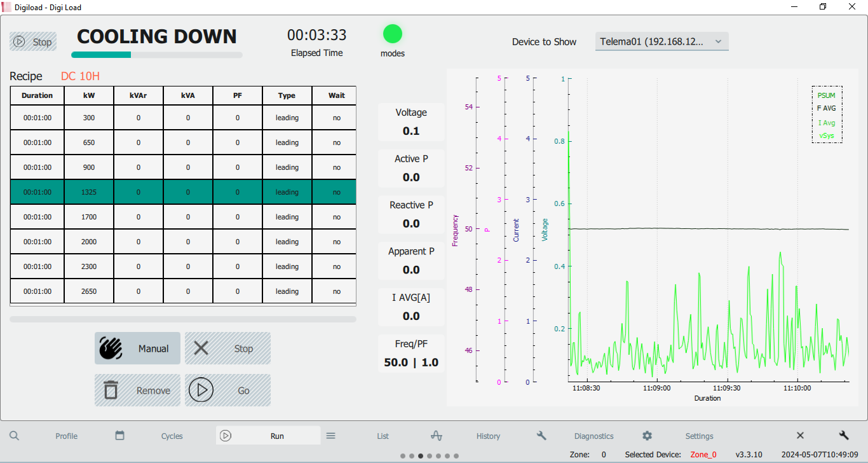868x463 pixels.
Task: Toggle the green modes indicator
Action: pos(392,34)
